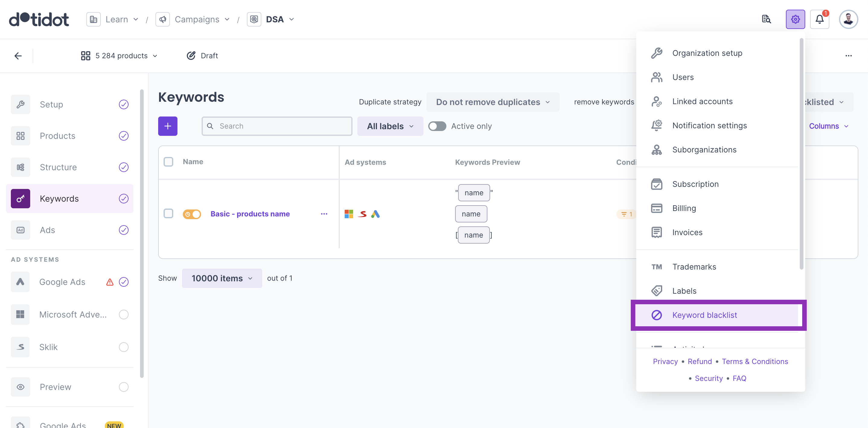Screen dimensions: 868x428
Task: Click the settings gear icon
Action: coord(795,19)
